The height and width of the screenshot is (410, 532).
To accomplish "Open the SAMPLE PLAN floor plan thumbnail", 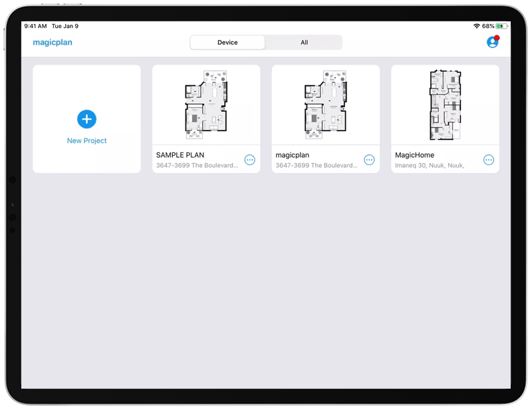I will (x=206, y=104).
